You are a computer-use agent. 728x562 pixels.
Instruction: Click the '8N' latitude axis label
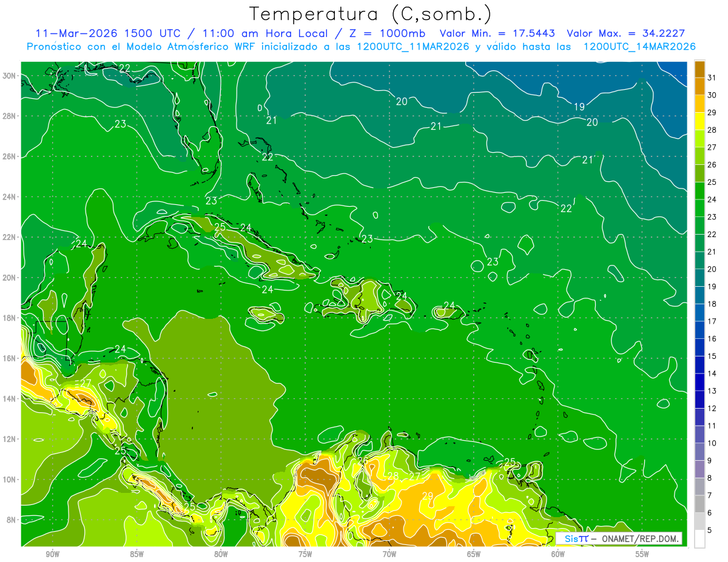11,520
